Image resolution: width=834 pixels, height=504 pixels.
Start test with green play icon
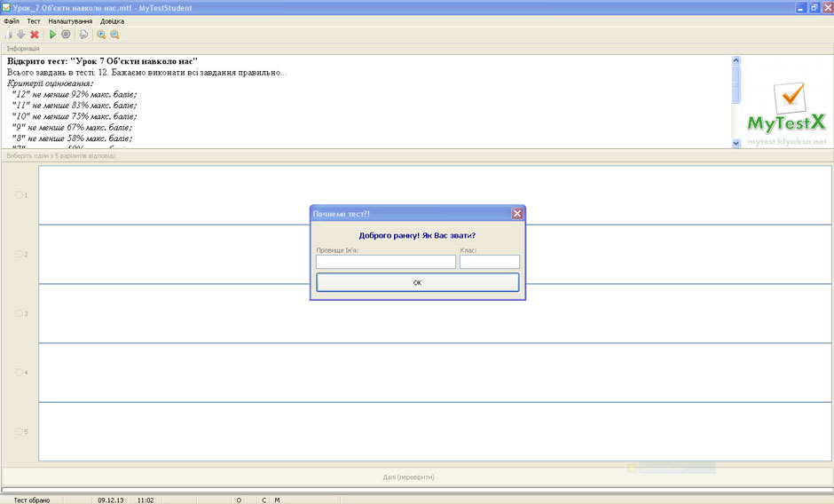point(53,35)
